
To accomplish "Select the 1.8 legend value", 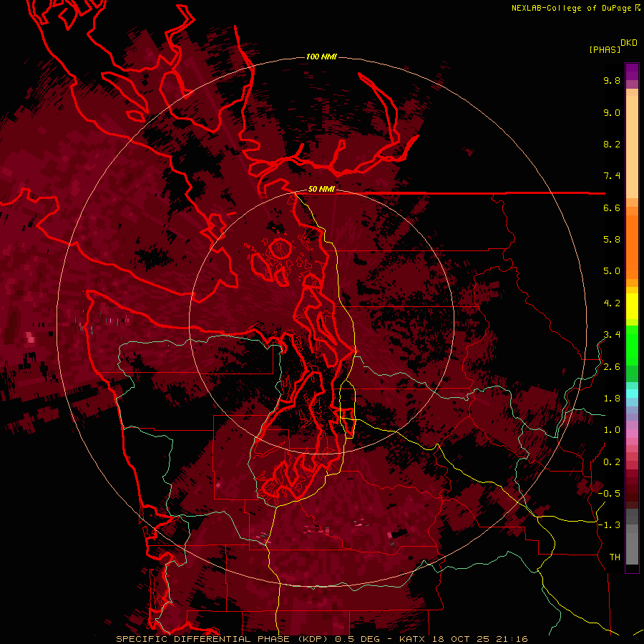I will [x=612, y=399].
